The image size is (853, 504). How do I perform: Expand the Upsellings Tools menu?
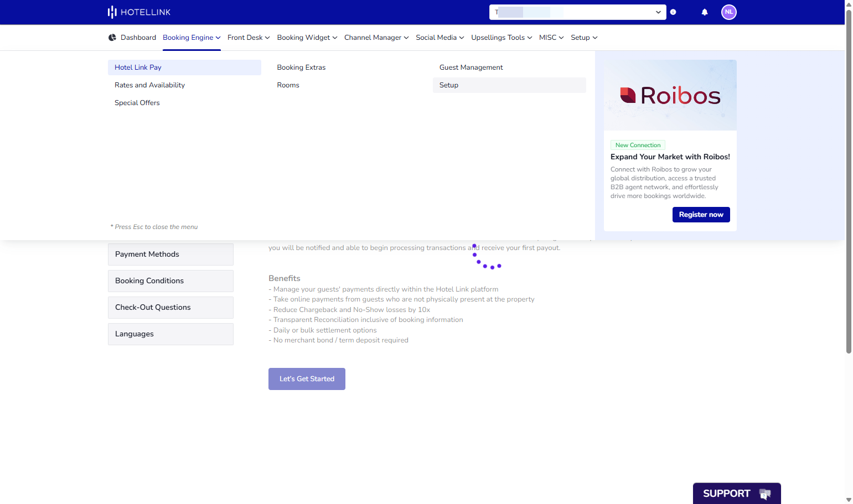(502, 38)
